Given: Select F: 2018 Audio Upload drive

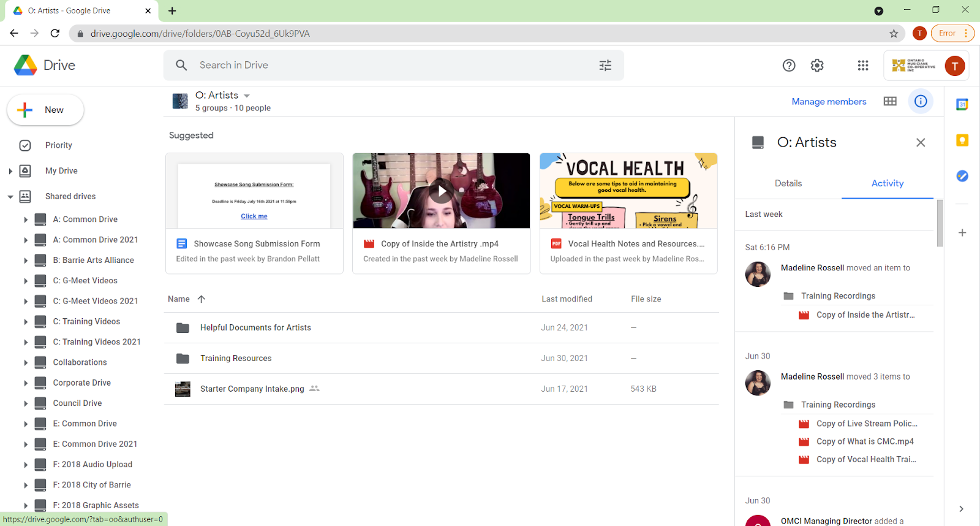Looking at the screenshot, I should (x=92, y=465).
